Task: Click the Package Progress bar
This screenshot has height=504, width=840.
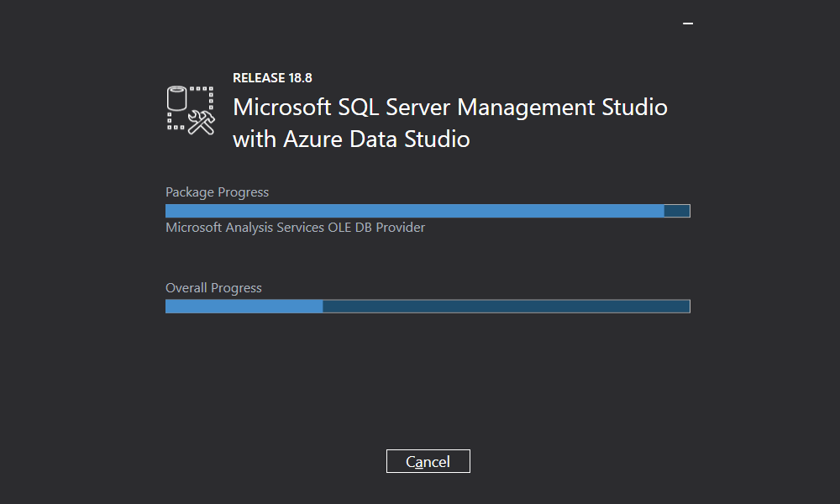Action: click(x=428, y=211)
